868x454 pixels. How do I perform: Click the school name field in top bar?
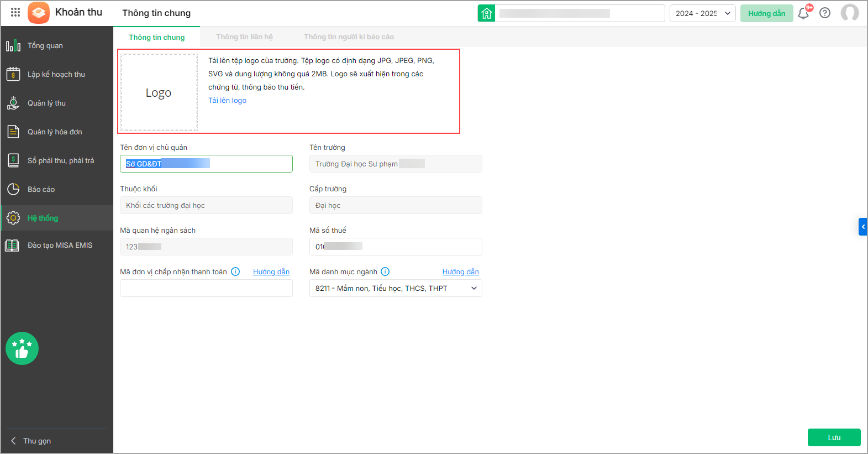click(580, 13)
